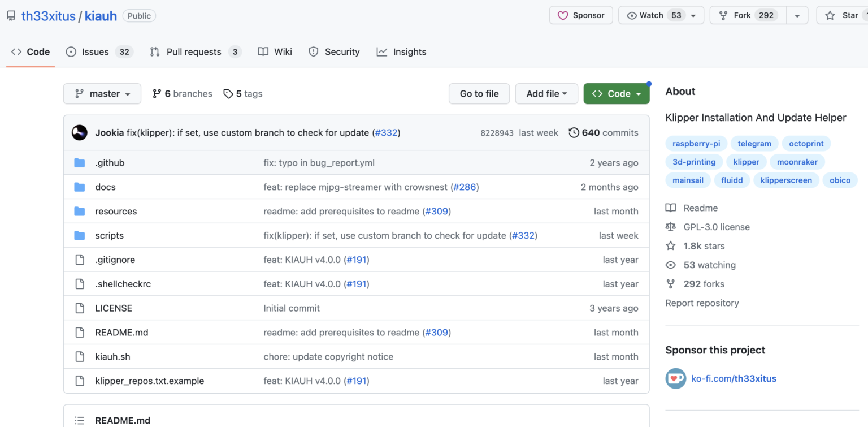Open the kiauh.sh file
The width and height of the screenshot is (868, 427).
click(112, 357)
